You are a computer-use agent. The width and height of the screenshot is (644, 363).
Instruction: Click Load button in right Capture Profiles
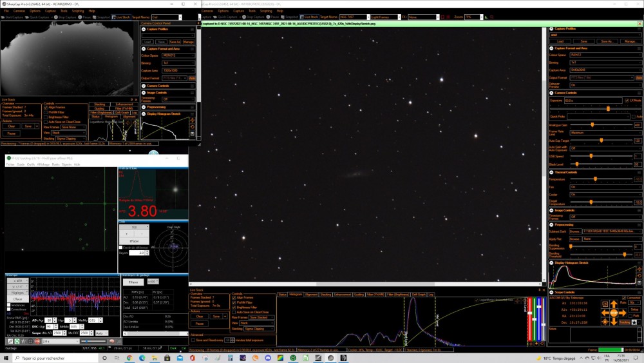561,41
